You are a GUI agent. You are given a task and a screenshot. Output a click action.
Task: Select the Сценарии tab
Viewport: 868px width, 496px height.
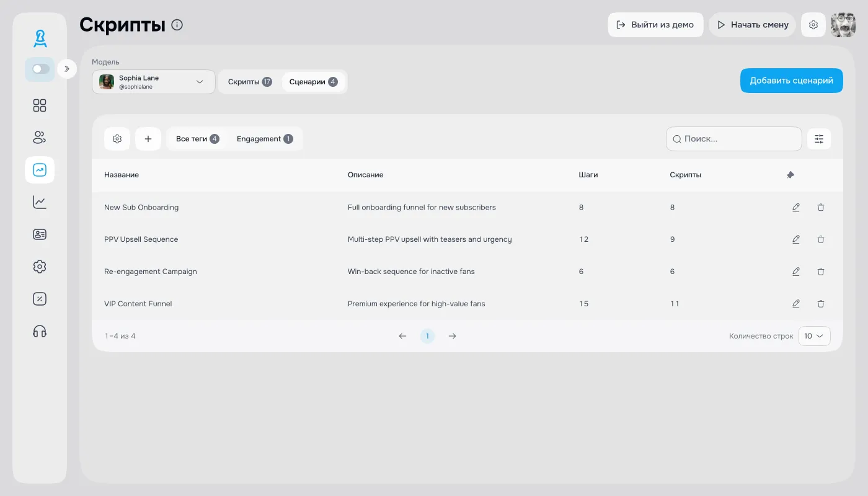click(313, 82)
